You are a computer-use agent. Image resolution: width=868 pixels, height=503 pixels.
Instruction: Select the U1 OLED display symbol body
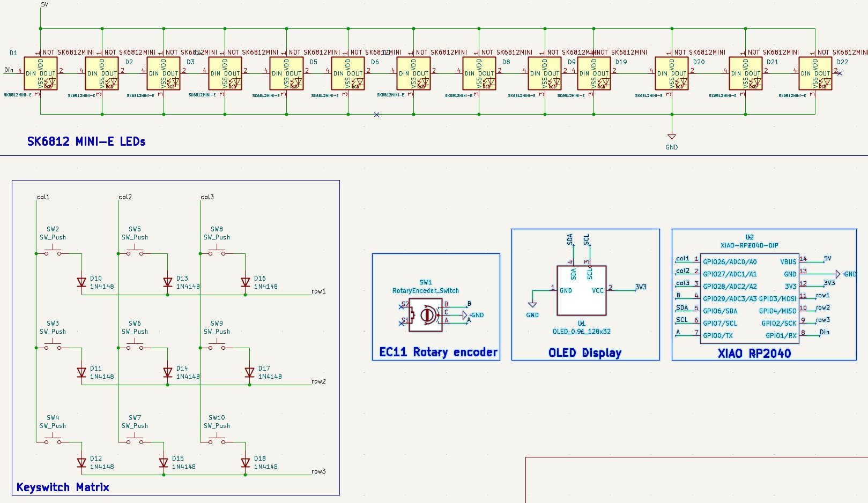pyautogui.click(x=582, y=290)
